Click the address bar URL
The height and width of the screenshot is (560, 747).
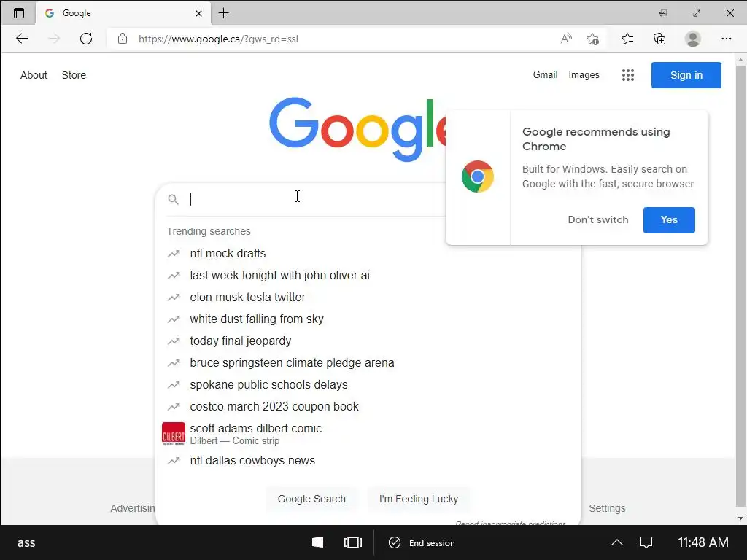pyautogui.click(x=218, y=39)
